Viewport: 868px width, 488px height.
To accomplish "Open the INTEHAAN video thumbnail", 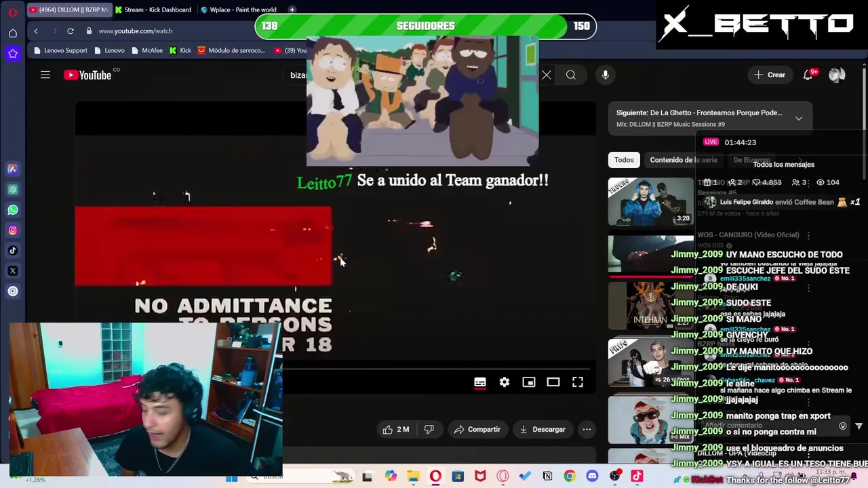I will 650,306.
